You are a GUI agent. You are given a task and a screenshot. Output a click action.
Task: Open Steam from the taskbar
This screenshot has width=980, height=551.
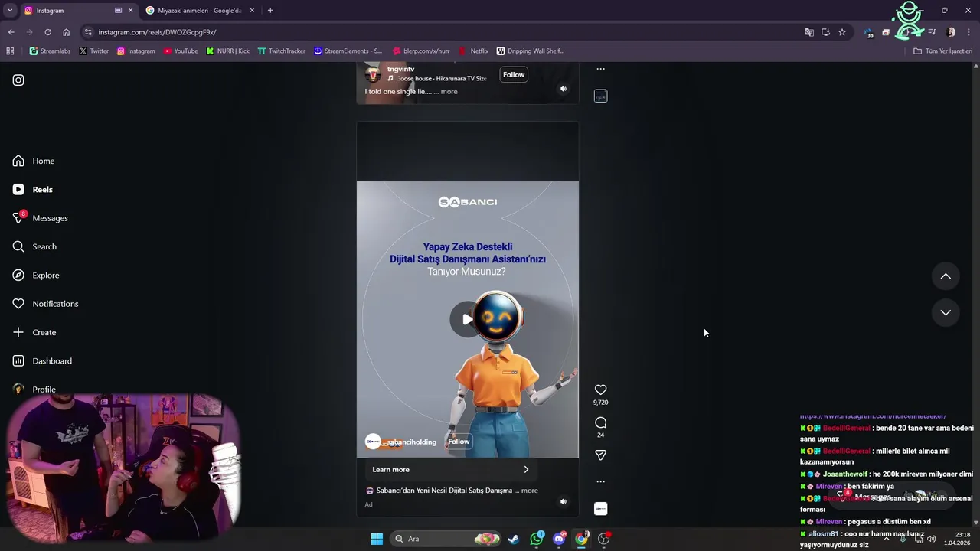pyautogui.click(x=514, y=539)
